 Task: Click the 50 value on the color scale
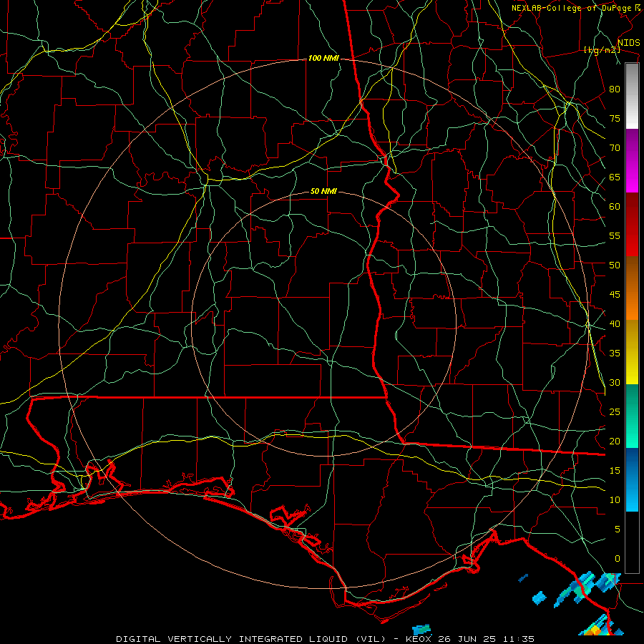615,265
